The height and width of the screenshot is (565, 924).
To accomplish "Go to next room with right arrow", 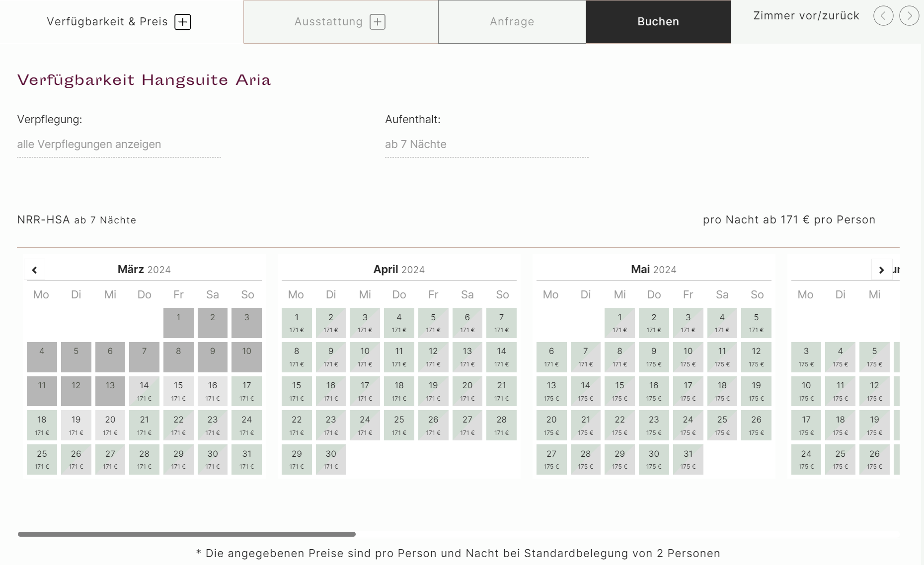I will [x=909, y=16].
